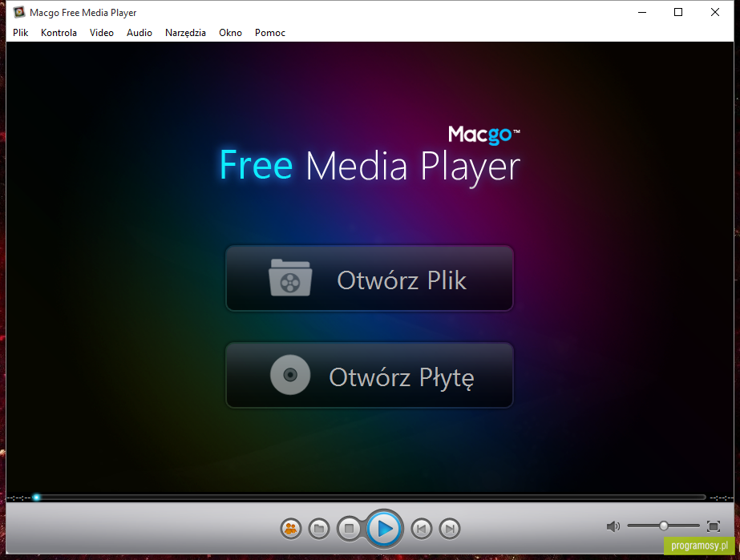Skip to previous track
The width and height of the screenshot is (740, 560).
point(422,529)
